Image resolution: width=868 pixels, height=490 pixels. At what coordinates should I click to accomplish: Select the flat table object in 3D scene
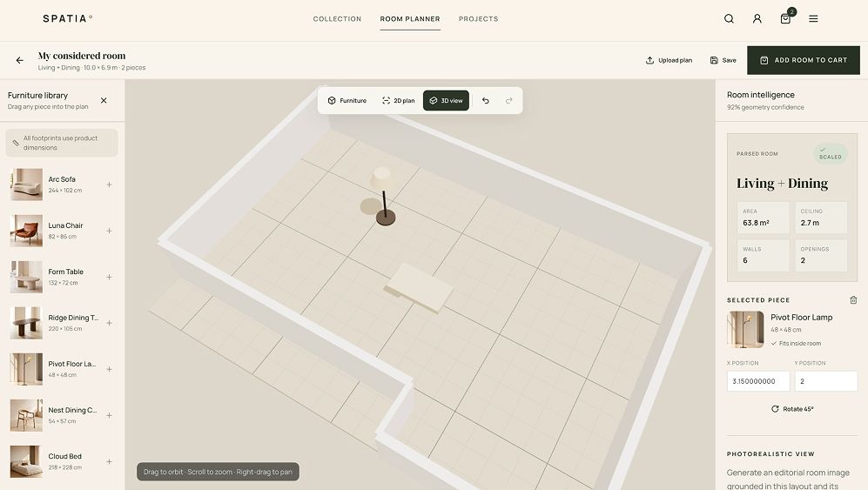(419, 287)
